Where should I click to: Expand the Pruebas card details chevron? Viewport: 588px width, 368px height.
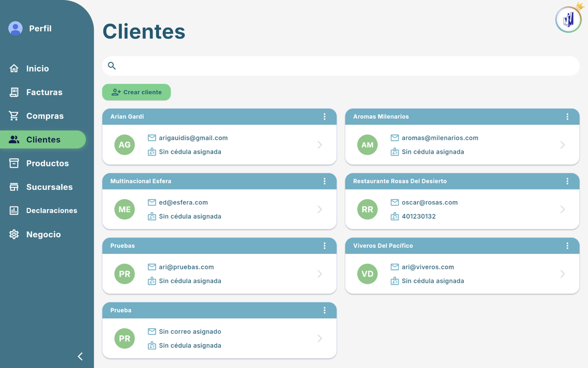click(x=320, y=274)
